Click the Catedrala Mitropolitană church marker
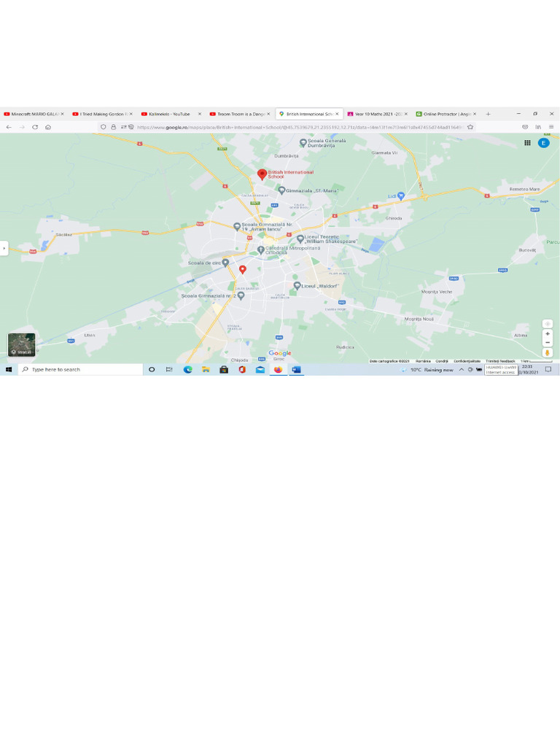The image size is (560, 747). [x=260, y=249]
